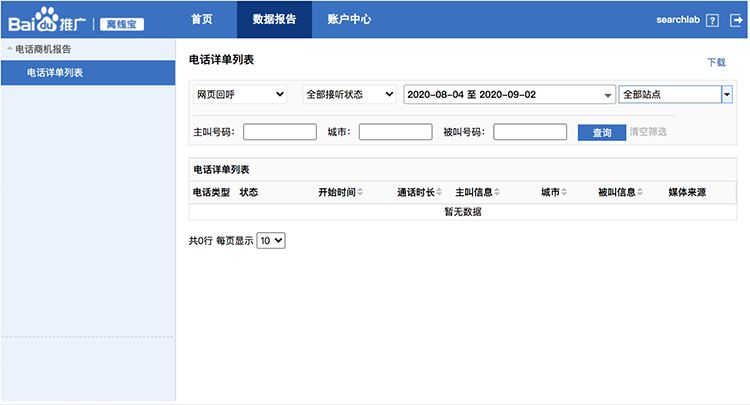
Task: Open the 全部接听状态 status dropdown
Action: [x=349, y=94]
